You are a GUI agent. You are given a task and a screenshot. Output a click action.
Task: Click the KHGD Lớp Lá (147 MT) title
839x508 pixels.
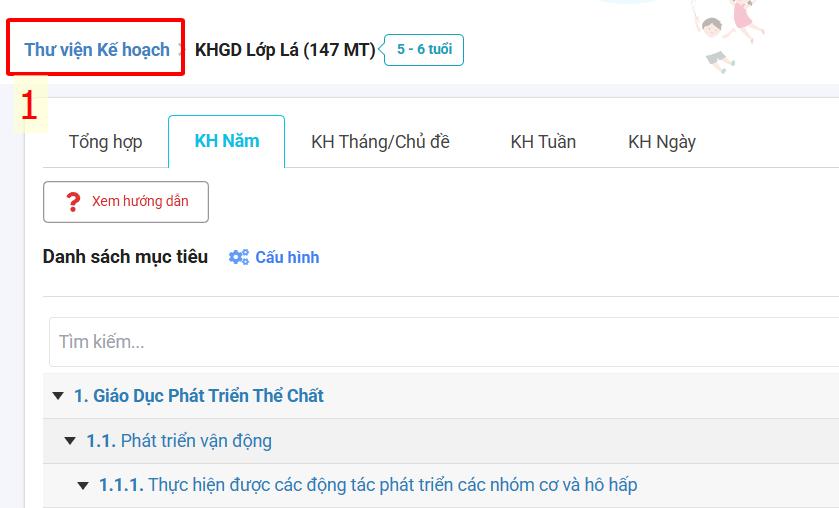284,49
